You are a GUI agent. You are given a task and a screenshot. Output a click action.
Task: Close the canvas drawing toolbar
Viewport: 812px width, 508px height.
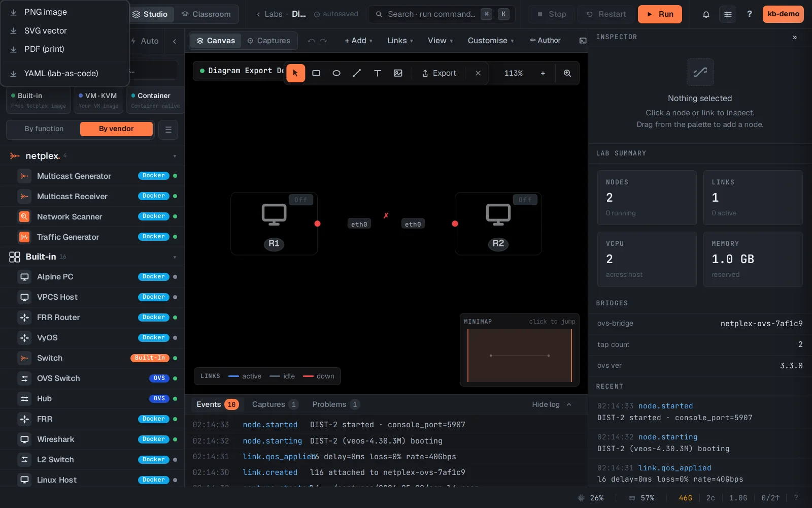[x=478, y=73]
